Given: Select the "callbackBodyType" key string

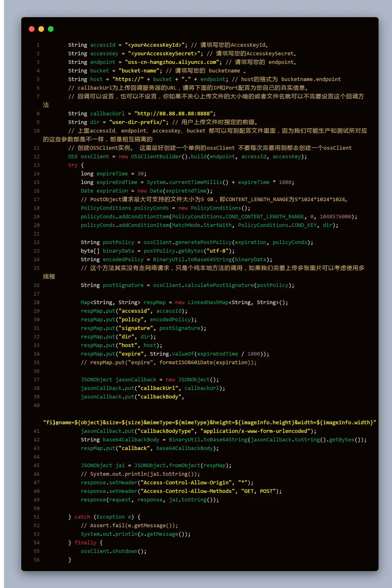Looking at the screenshot, I should [x=166, y=431].
